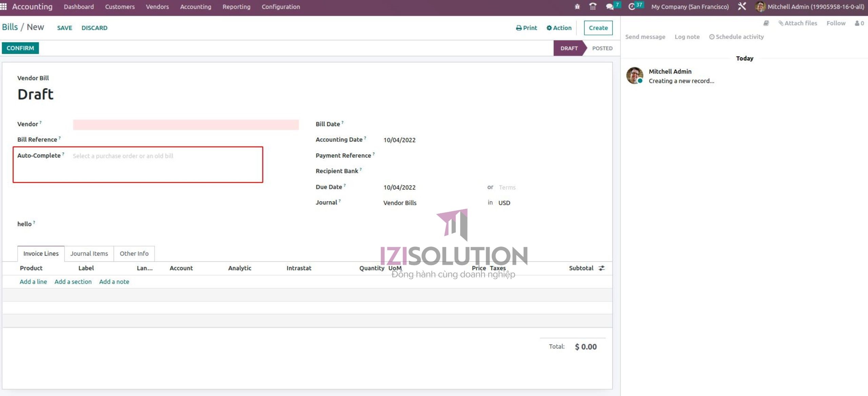Open the Odoo apps grid menu
868x396 pixels.
(4, 6)
